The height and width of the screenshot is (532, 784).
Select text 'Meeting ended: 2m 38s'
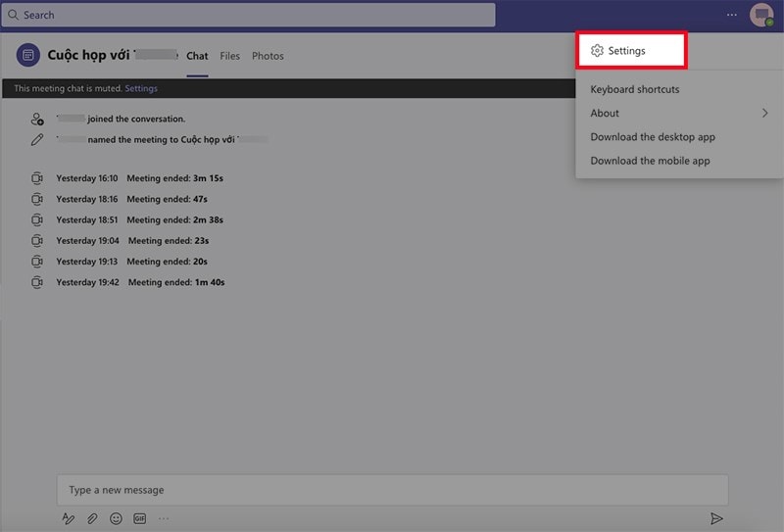(175, 220)
